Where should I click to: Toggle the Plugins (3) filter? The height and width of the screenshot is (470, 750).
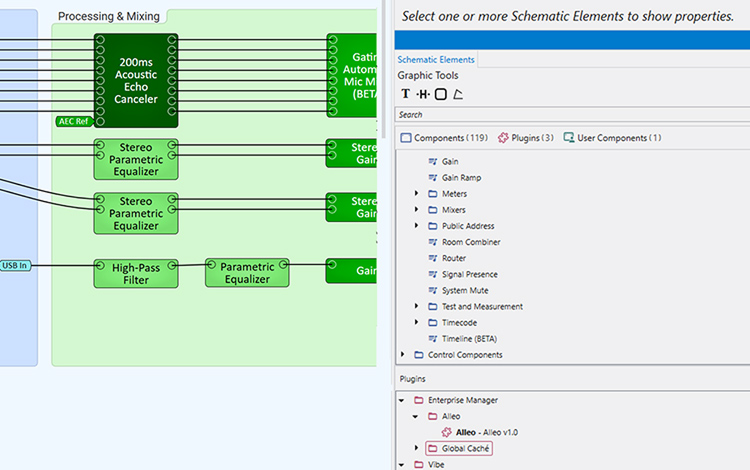[525, 138]
